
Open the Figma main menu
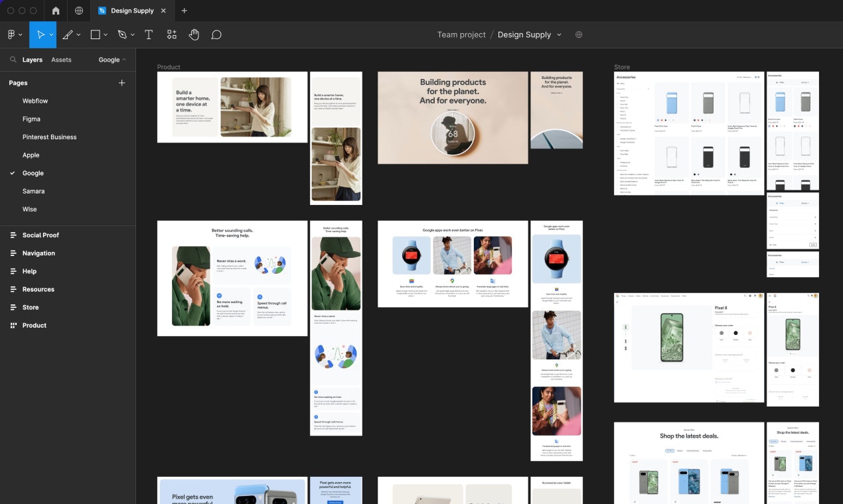point(11,34)
